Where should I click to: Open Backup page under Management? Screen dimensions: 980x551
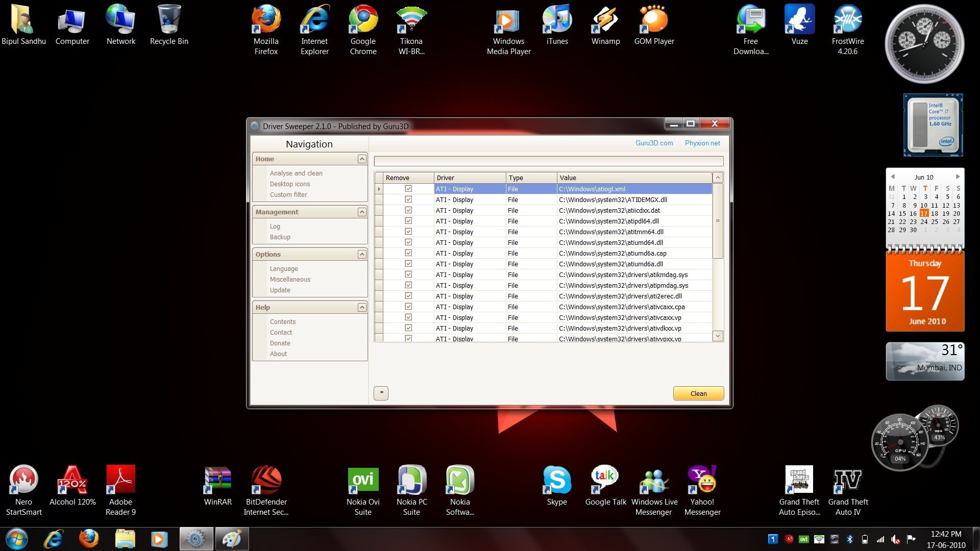pyautogui.click(x=280, y=237)
